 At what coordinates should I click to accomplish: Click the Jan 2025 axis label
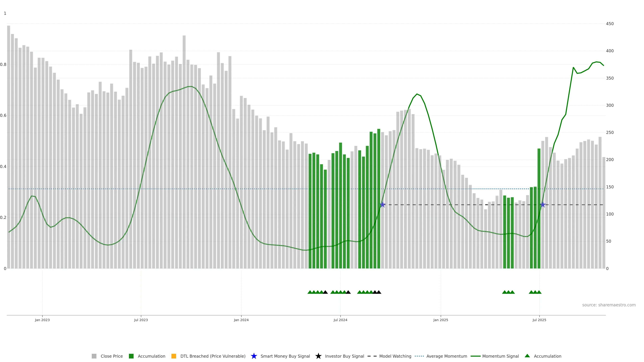coord(441,320)
